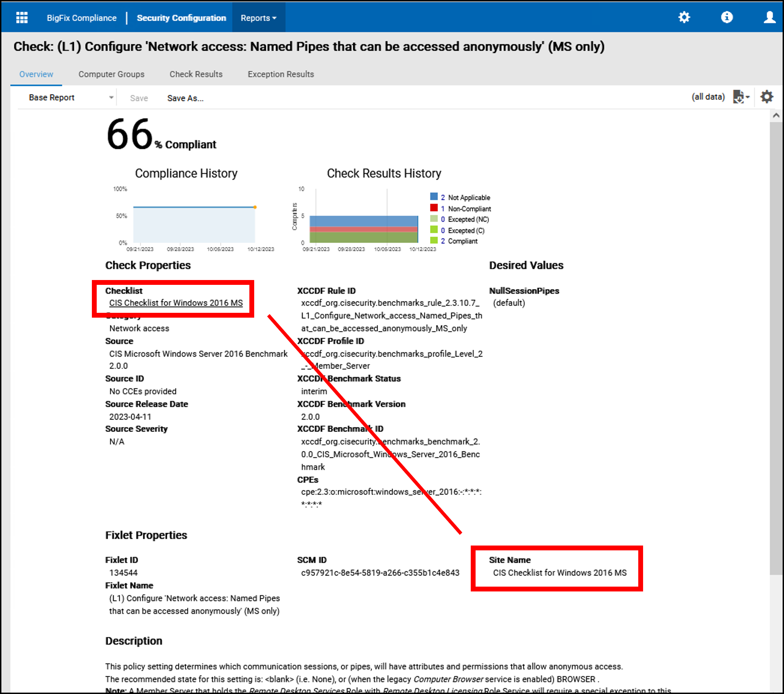Open CIS Checklist for Windows 2016 MS link
Viewport: 784px width, 694px height.
(x=176, y=303)
